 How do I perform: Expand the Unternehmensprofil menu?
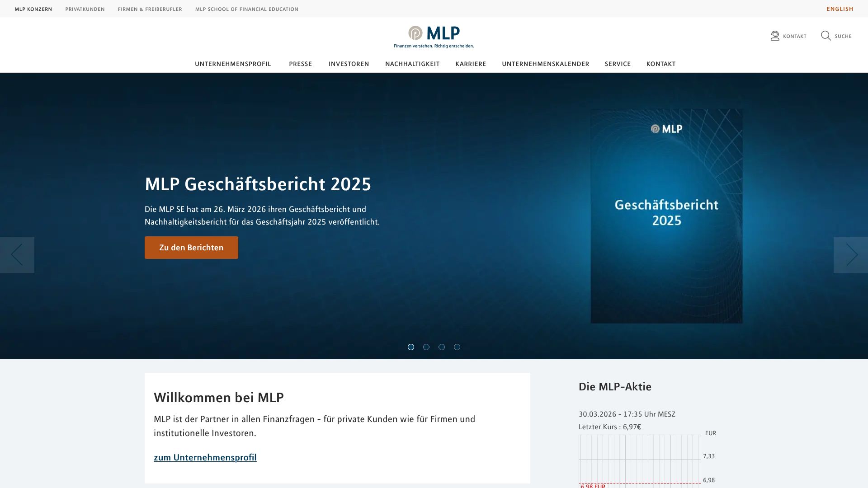pos(233,64)
